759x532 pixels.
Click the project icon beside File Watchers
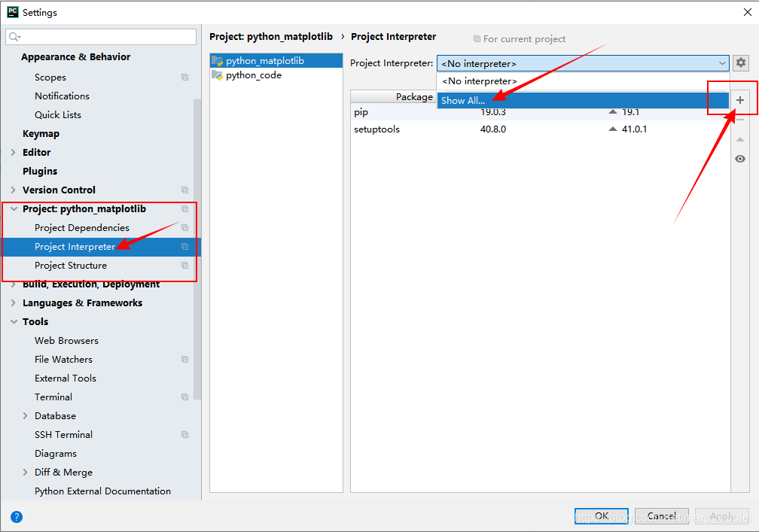[184, 360]
